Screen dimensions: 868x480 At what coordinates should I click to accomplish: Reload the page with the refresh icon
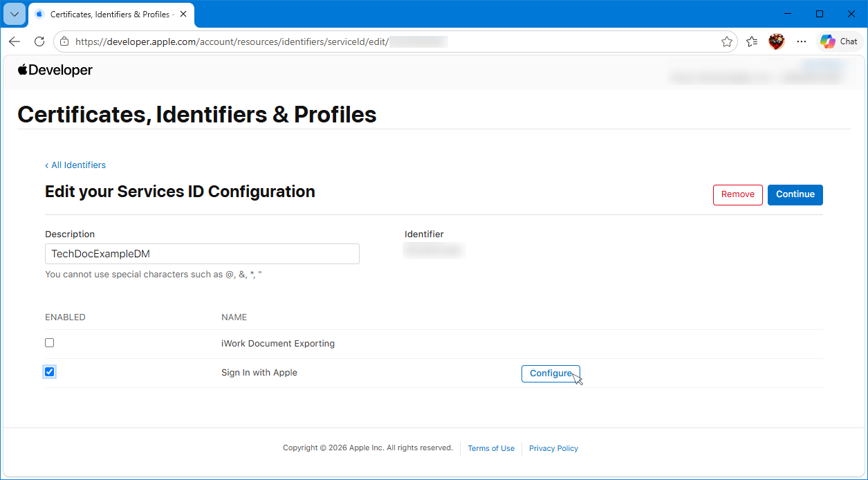click(39, 41)
